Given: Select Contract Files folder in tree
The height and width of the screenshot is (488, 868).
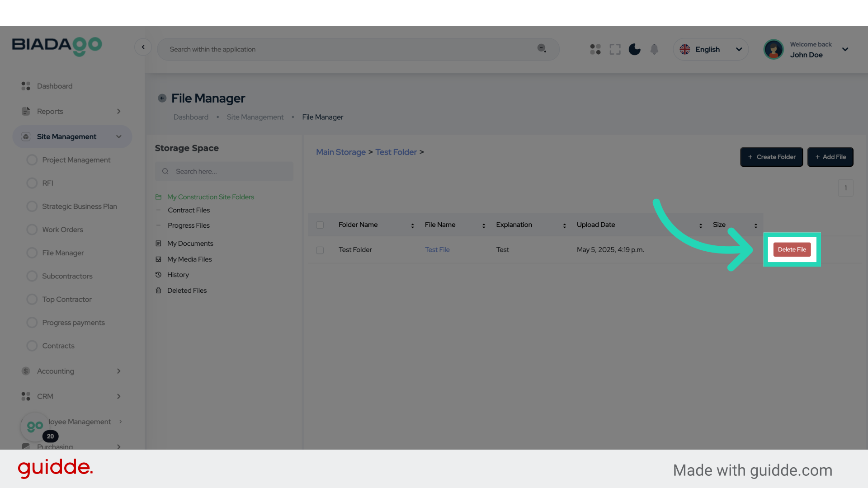Looking at the screenshot, I should coord(189,210).
